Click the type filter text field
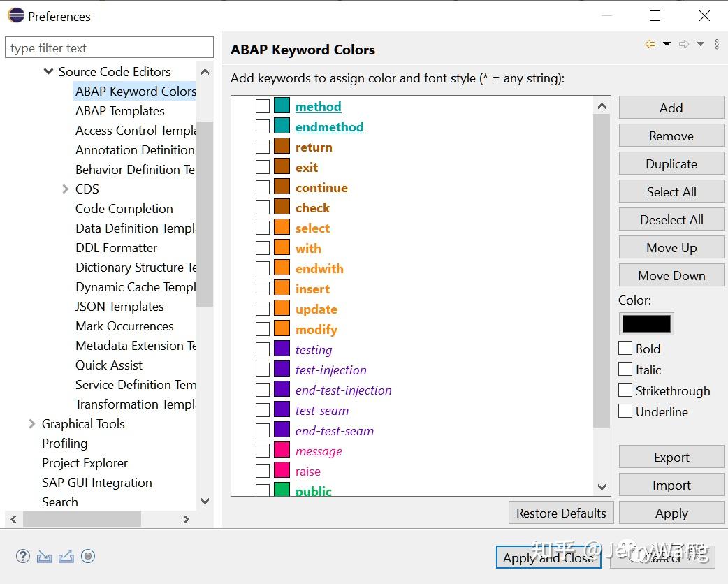This screenshot has width=728, height=584. click(109, 47)
